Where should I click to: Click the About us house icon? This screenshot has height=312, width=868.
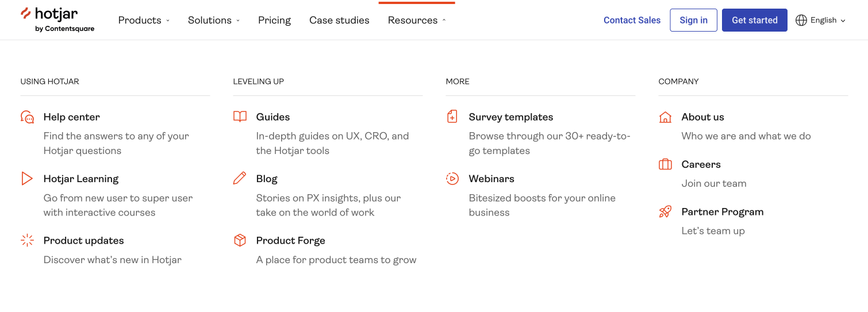(665, 117)
